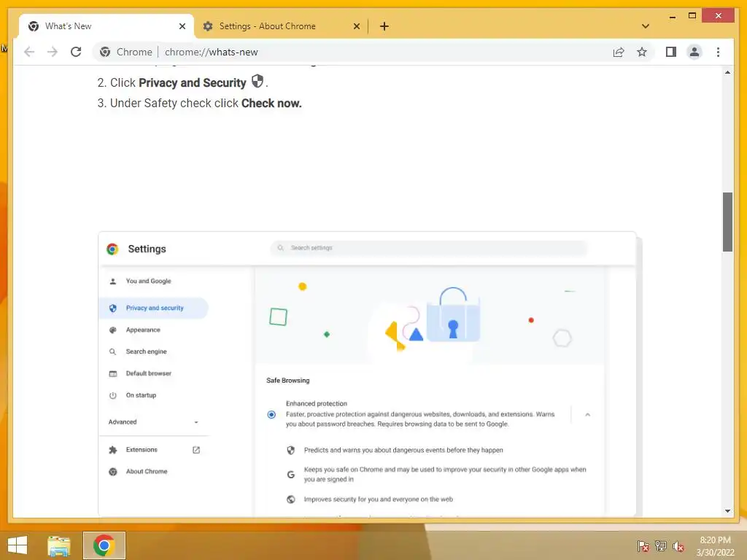Click the Chrome site info icon in address bar
Viewport: 747px width, 560px height.
(x=105, y=52)
